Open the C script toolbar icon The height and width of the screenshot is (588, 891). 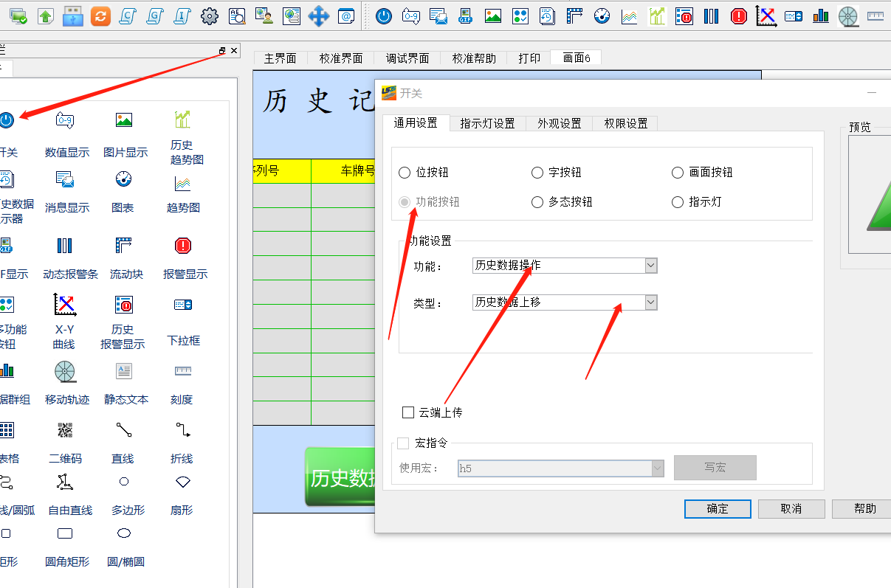point(128,15)
